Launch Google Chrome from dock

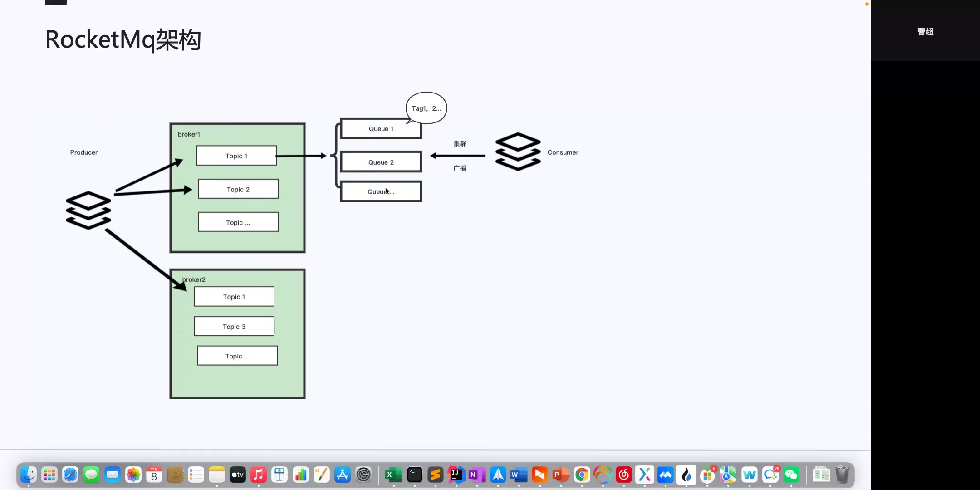(x=582, y=475)
